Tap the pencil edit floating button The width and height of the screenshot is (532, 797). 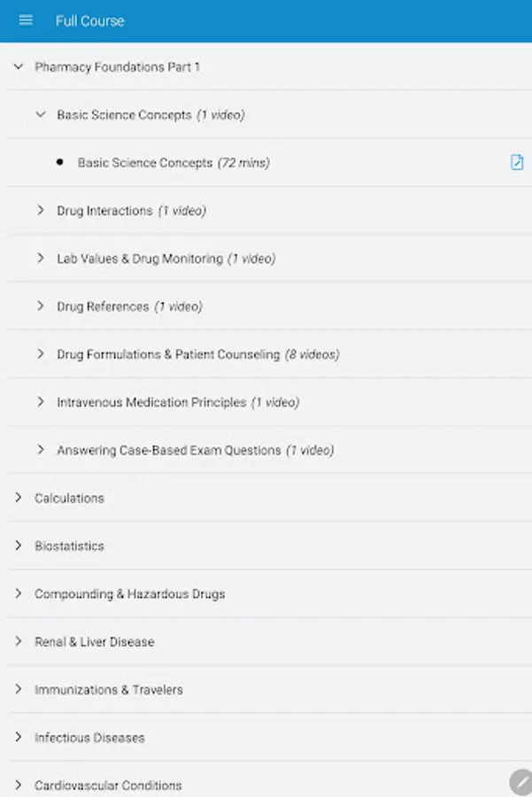click(x=520, y=782)
